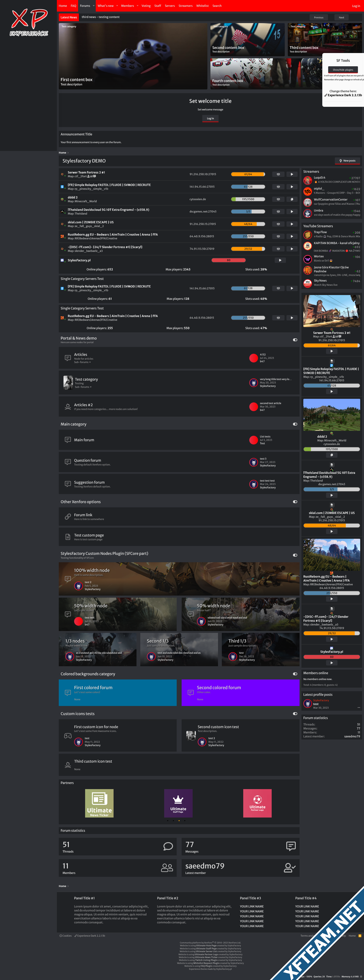Open the Voting nav tab
This screenshot has width=364, height=980.
tap(146, 6)
